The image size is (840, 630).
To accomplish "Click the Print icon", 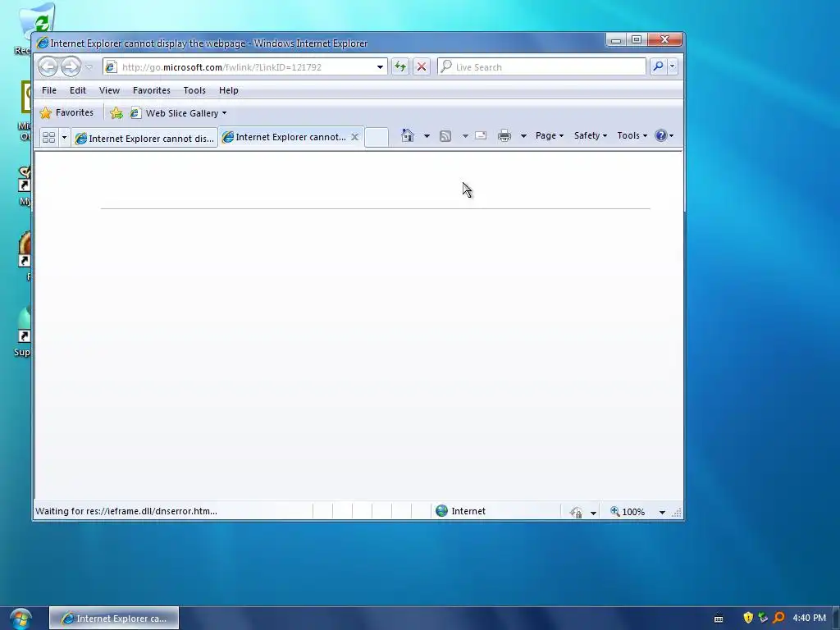I will coord(504,135).
